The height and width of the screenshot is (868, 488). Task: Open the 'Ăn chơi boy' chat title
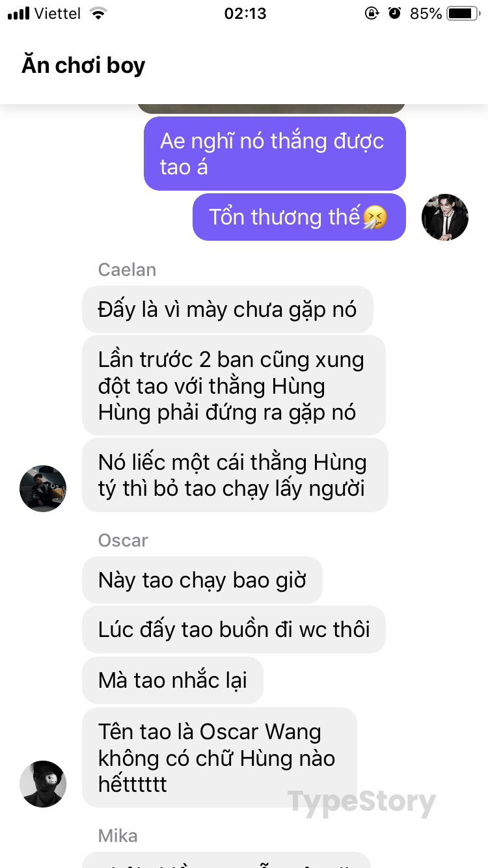[x=83, y=65]
